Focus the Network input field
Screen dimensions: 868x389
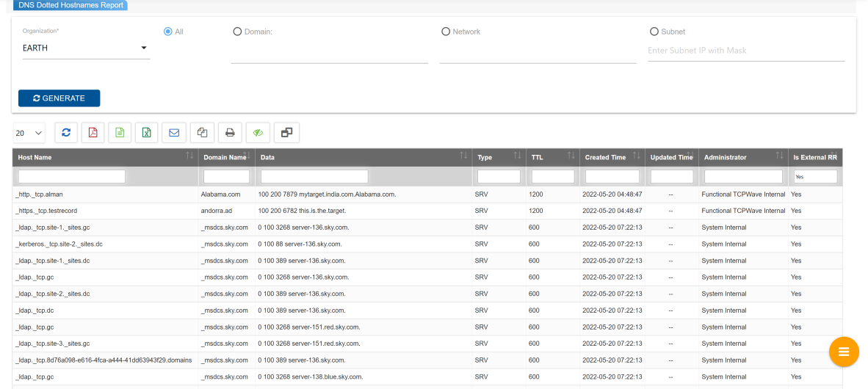[538, 53]
